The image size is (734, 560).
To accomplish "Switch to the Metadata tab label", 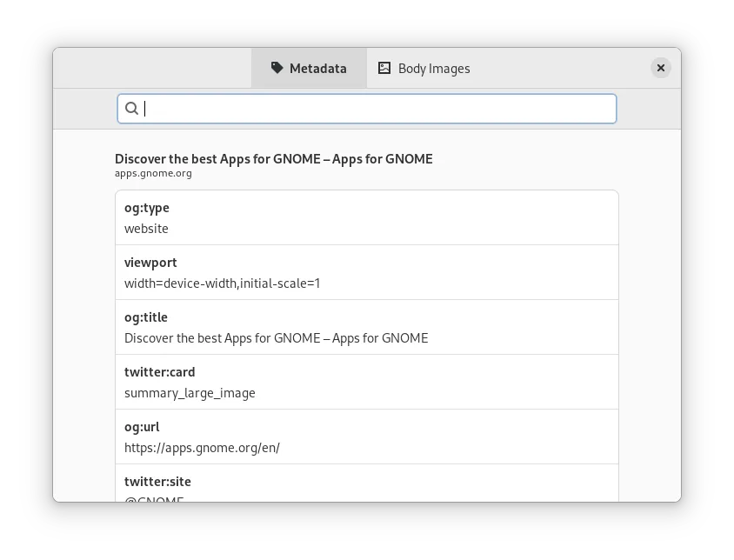I will pyautogui.click(x=317, y=69).
